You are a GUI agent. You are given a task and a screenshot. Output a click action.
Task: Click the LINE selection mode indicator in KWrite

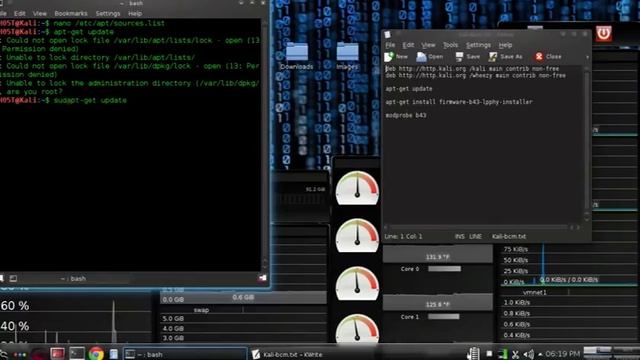[475, 236]
